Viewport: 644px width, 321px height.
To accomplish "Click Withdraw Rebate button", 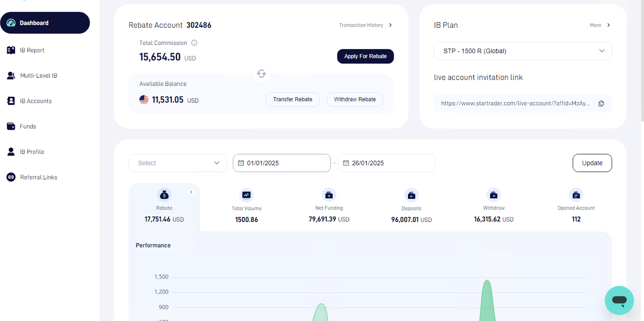I will coord(354,99).
